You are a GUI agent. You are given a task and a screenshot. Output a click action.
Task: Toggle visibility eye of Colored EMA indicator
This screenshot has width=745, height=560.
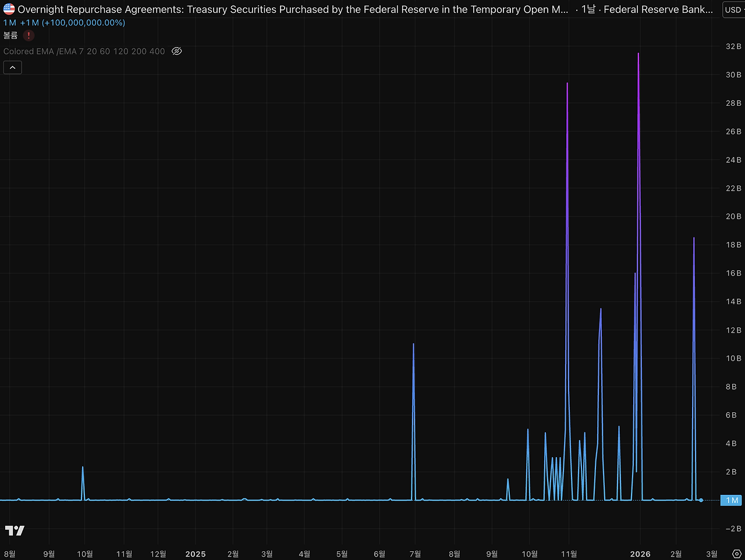point(177,51)
